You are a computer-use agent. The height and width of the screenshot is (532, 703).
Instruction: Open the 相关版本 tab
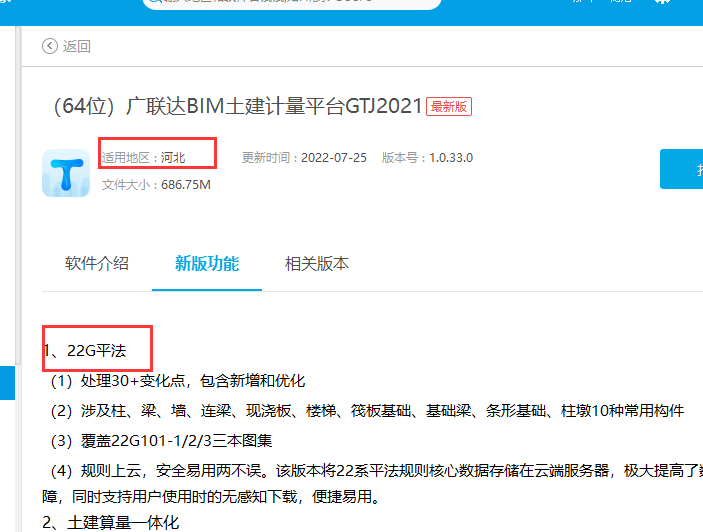tap(317, 264)
